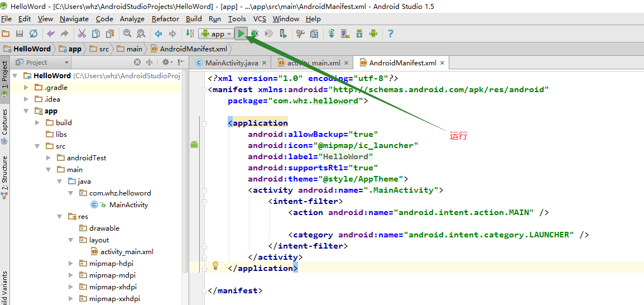644x305 pixels.
Task: Click the Redo arrow icon
Action: (x=65, y=34)
